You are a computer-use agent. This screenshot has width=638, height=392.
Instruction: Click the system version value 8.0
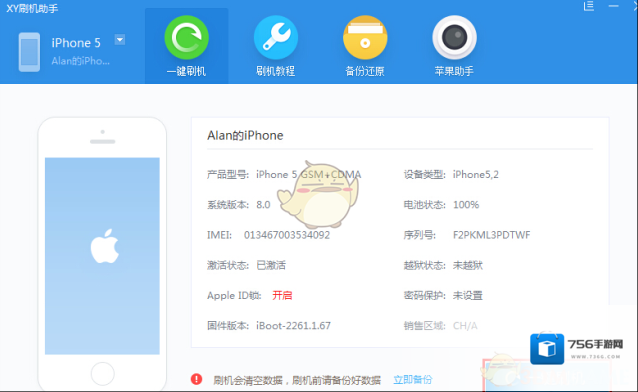tap(263, 205)
